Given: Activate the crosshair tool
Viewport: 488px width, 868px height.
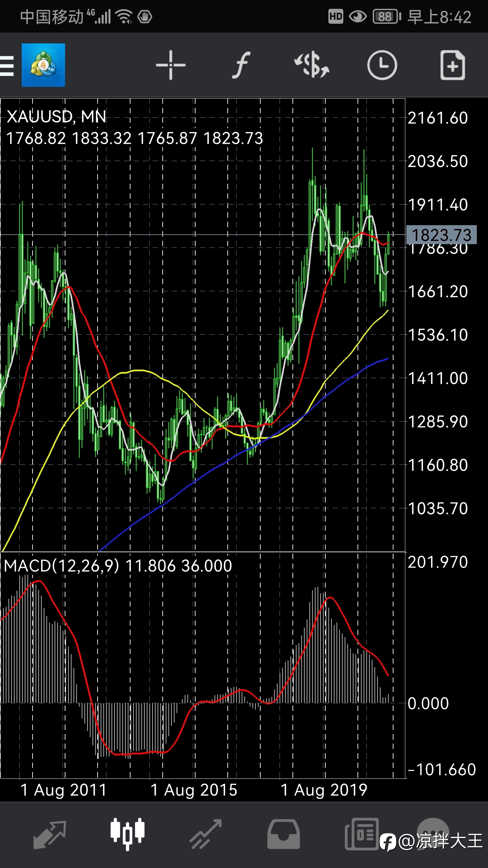Looking at the screenshot, I should pos(171,65).
